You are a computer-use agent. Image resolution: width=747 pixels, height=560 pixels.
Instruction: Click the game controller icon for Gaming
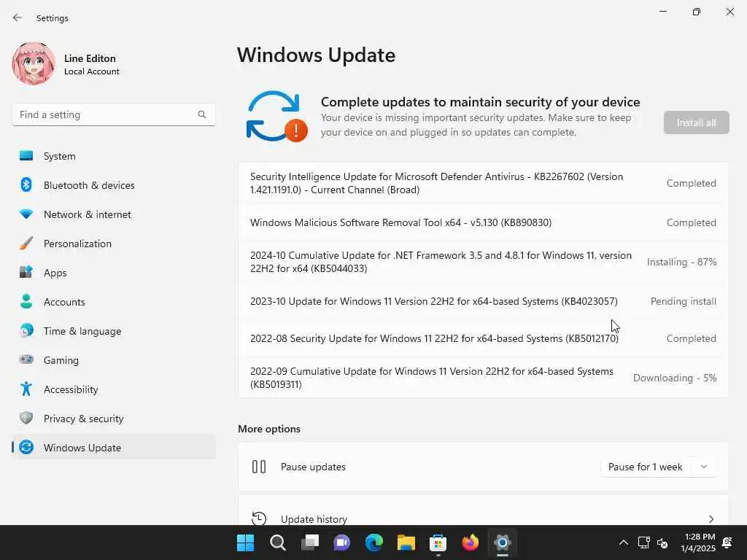coord(26,359)
